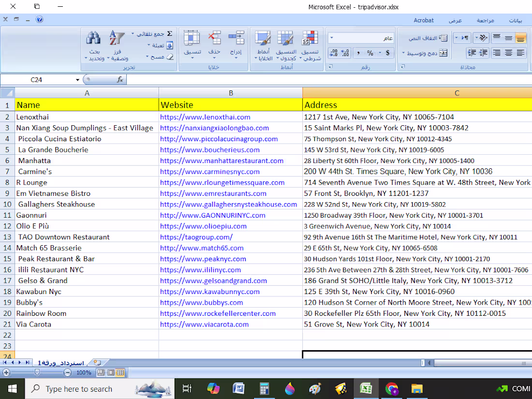Open the بيانات (Data) ribbon tab
Viewport: 532px width, 399px height.
click(516, 20)
